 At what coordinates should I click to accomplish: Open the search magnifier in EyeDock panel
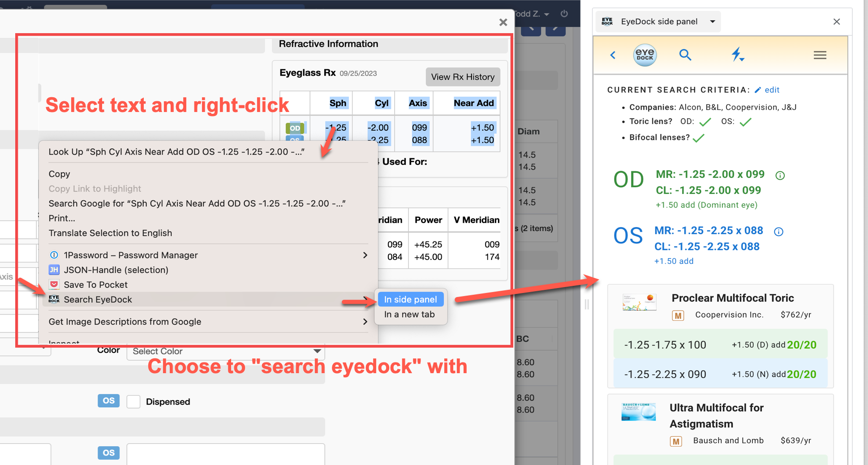(x=685, y=55)
